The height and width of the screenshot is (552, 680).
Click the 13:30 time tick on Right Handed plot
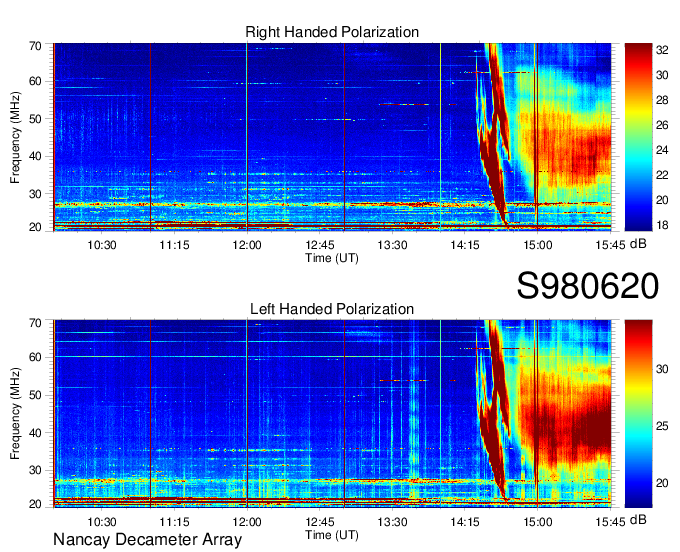point(392,245)
